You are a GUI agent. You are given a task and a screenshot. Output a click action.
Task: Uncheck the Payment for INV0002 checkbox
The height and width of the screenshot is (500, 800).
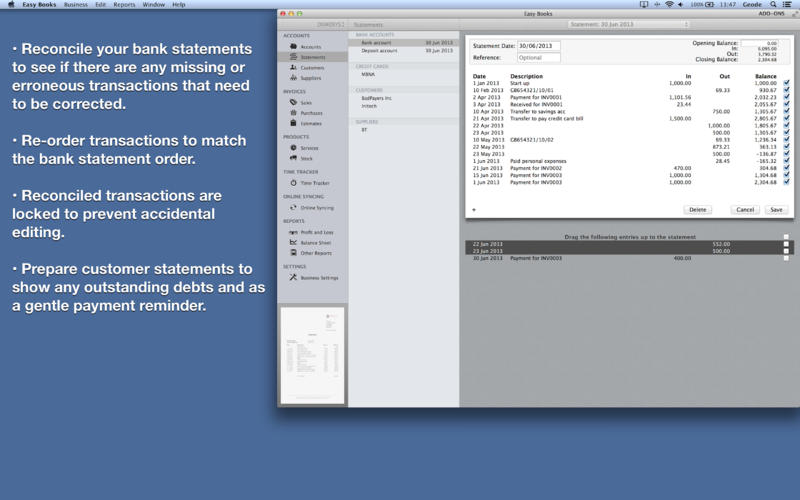coord(786,168)
